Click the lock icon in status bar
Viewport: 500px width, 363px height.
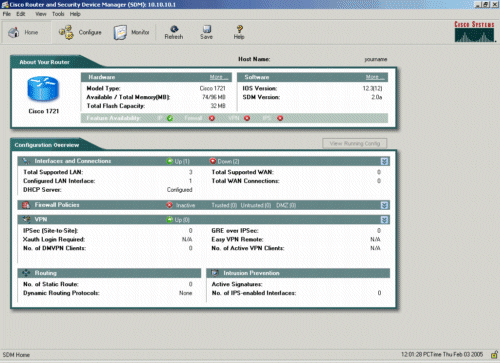point(494,355)
